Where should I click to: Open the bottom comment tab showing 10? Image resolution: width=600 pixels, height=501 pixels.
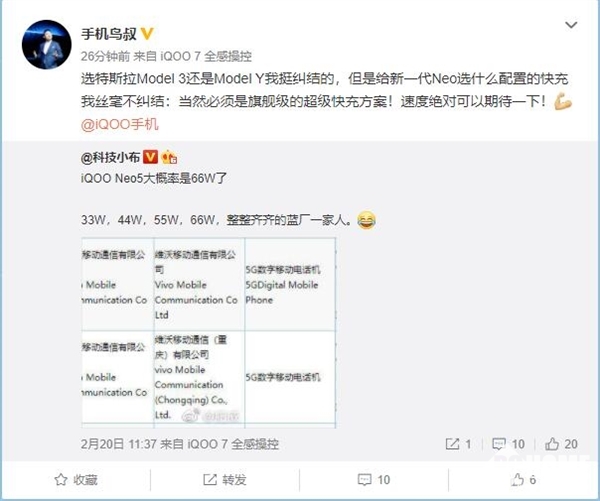click(373, 480)
